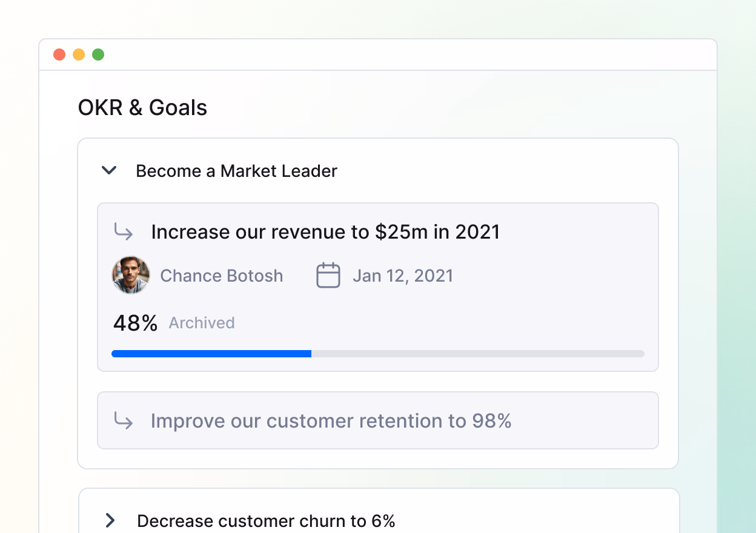Click the sub-goal arrow icon before Increase our revenue

[124, 231]
